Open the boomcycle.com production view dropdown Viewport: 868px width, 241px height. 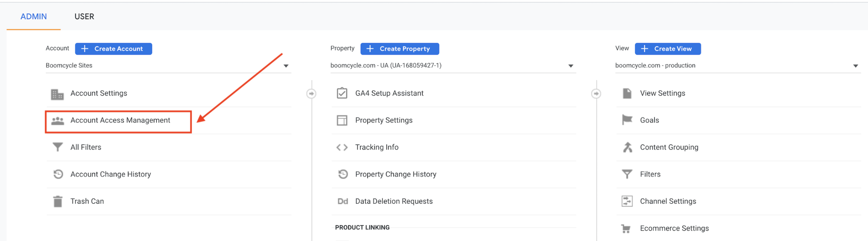pos(855,66)
